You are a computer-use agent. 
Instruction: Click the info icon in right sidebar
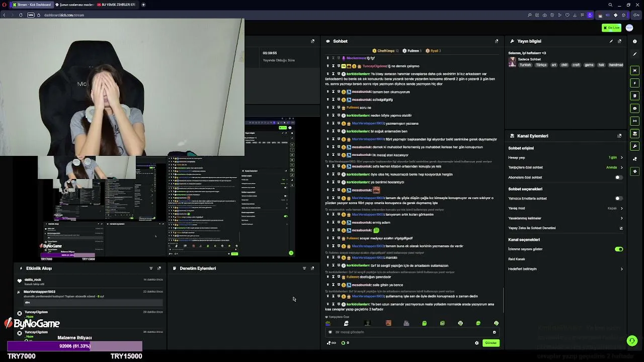tap(635, 41)
